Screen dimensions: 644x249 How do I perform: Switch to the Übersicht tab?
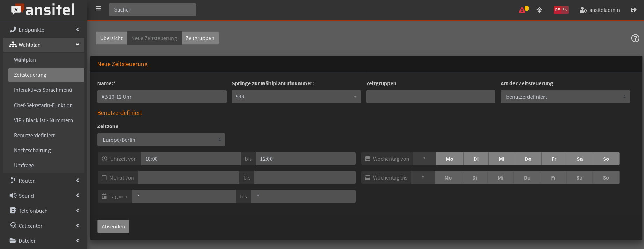111,38
